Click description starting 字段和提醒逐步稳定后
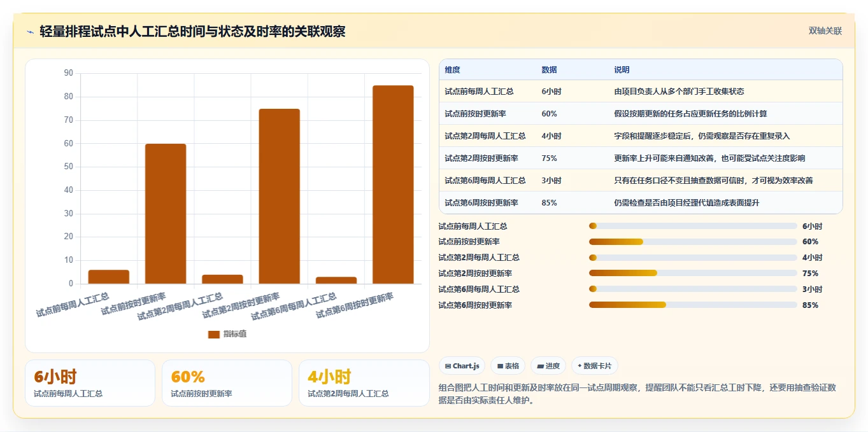The height and width of the screenshot is (432, 868). [x=702, y=136]
